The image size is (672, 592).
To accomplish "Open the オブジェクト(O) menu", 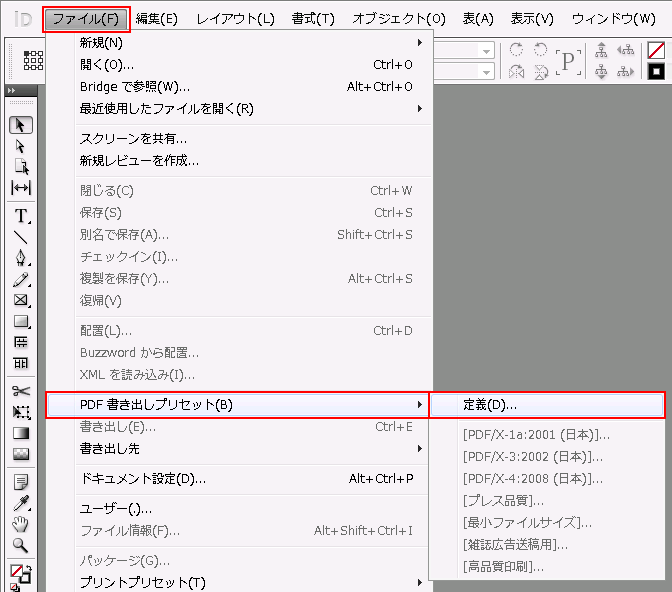I will (x=399, y=19).
